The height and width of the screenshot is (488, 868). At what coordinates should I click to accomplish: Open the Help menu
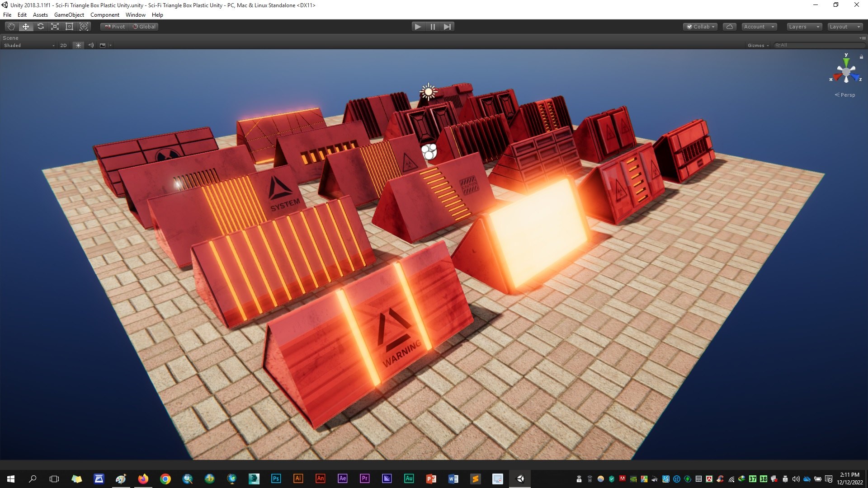[157, 15]
